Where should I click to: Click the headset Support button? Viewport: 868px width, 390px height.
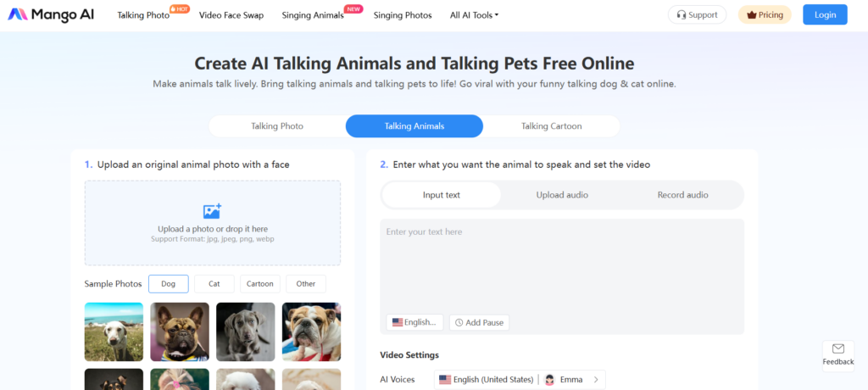[697, 15]
